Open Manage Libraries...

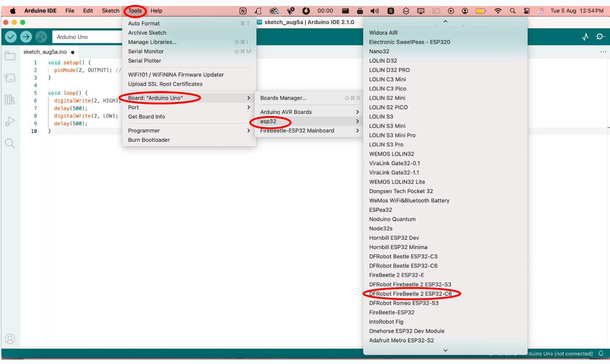coord(189,42)
